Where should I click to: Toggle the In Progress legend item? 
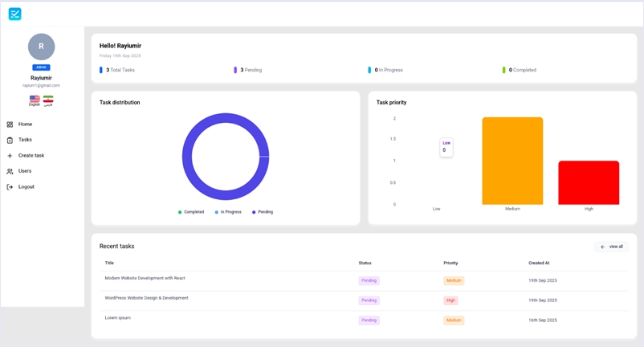coord(228,212)
